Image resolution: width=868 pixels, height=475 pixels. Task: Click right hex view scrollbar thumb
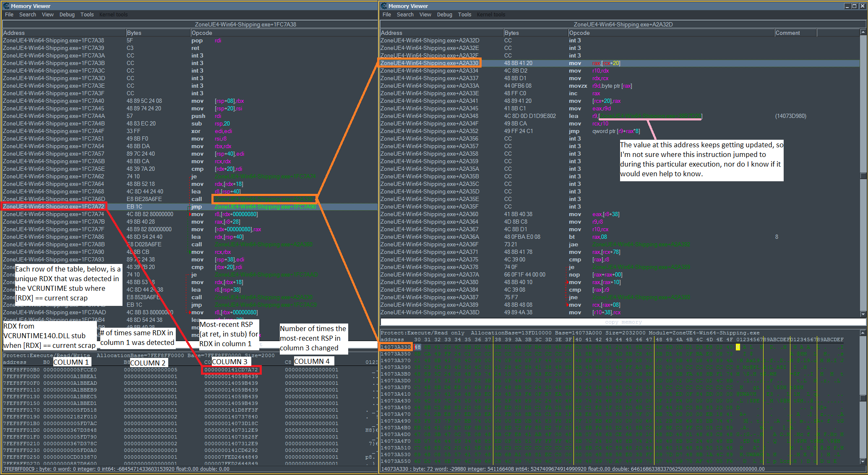pyautogui.click(x=863, y=398)
